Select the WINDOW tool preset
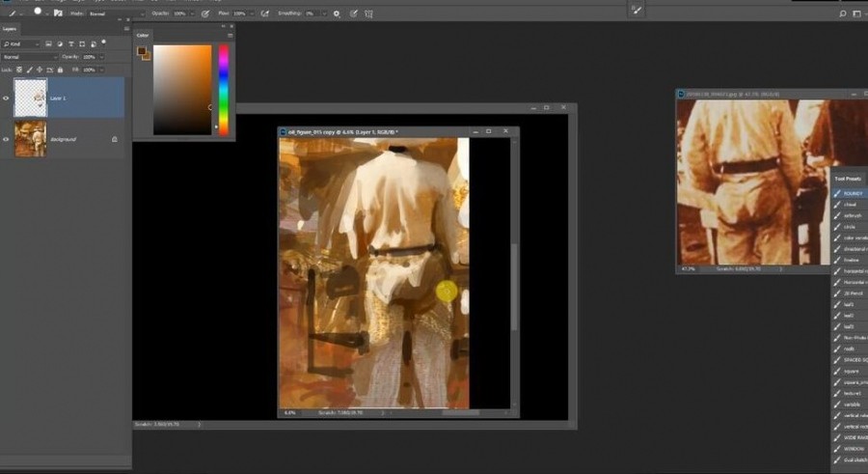 click(x=850, y=449)
